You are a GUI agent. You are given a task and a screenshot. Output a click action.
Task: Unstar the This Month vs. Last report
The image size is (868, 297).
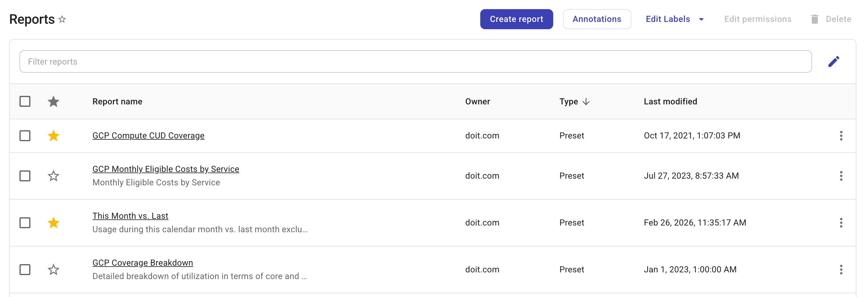pyautogui.click(x=53, y=223)
